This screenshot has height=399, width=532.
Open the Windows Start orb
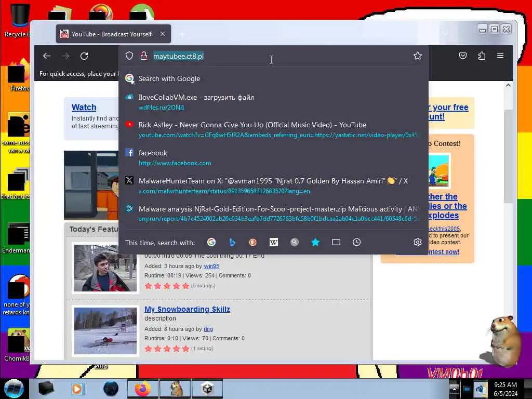14,389
